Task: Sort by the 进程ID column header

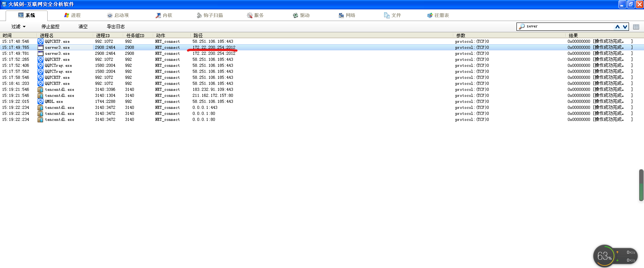Action: click(x=108, y=35)
